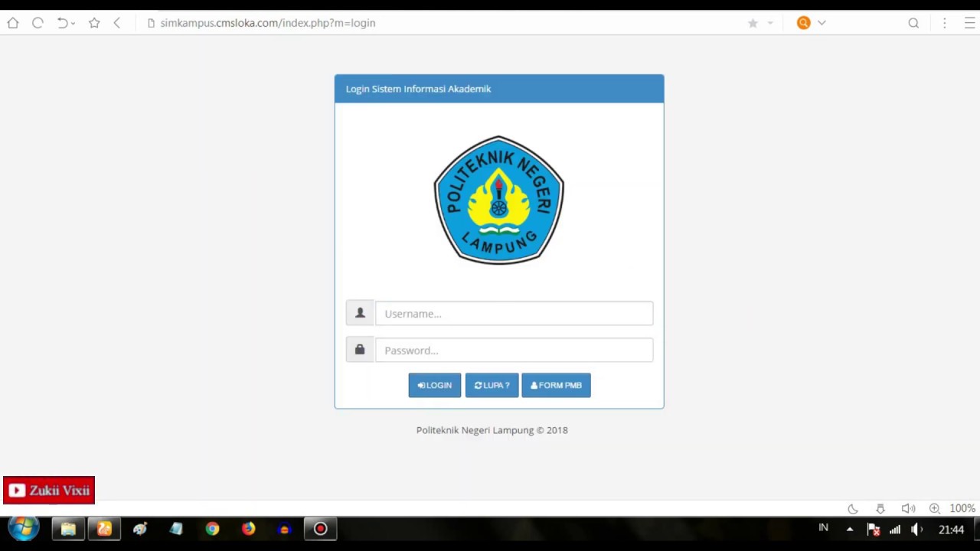Click the 100% zoom level

tap(962, 509)
